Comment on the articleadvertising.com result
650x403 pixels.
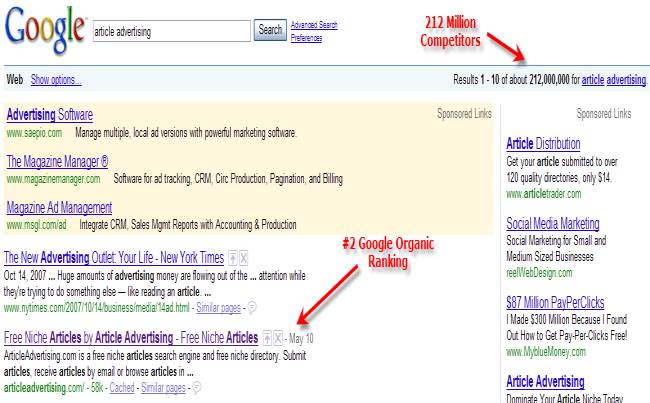pyautogui.click(x=197, y=388)
